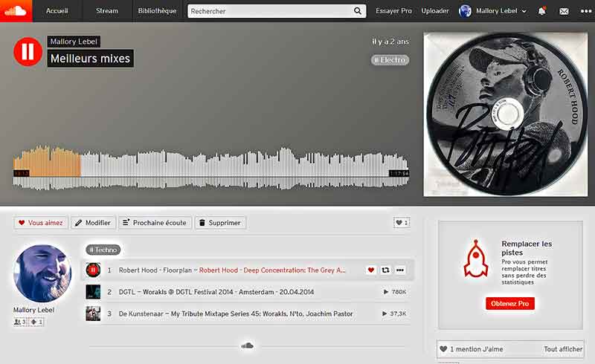This screenshot has width=595, height=364.
Task: Pause track 1 via its small red button
Action: [93, 270]
